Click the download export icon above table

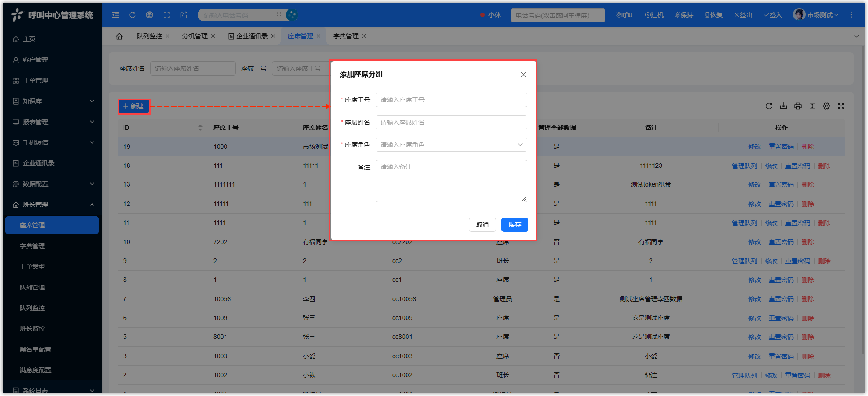point(784,106)
